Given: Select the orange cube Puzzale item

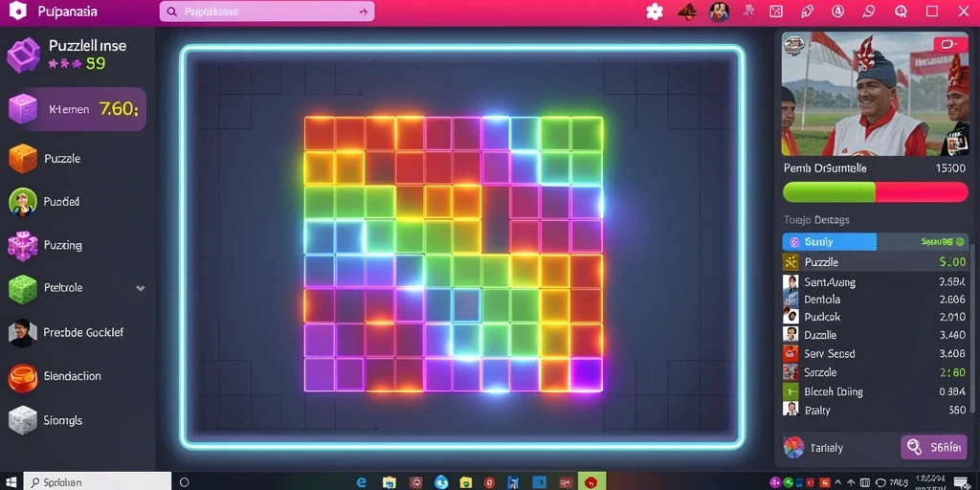Looking at the screenshot, I should click(23, 159).
